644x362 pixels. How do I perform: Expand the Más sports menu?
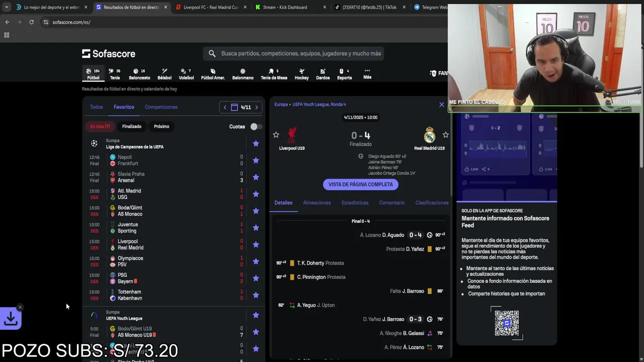pos(367,74)
